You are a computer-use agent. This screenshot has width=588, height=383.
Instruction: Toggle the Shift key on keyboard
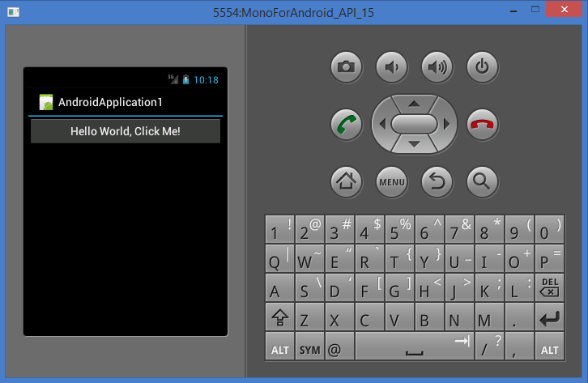279,318
